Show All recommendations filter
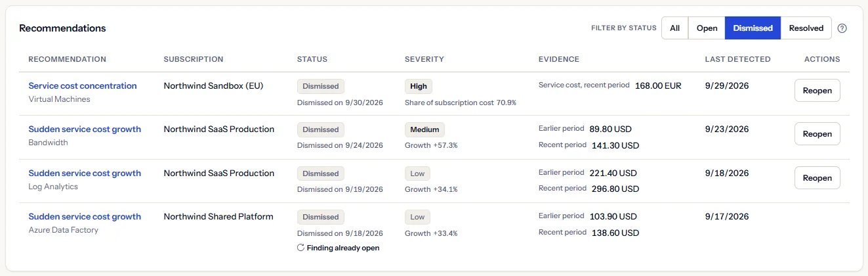This screenshot has width=868, height=276. (x=675, y=28)
